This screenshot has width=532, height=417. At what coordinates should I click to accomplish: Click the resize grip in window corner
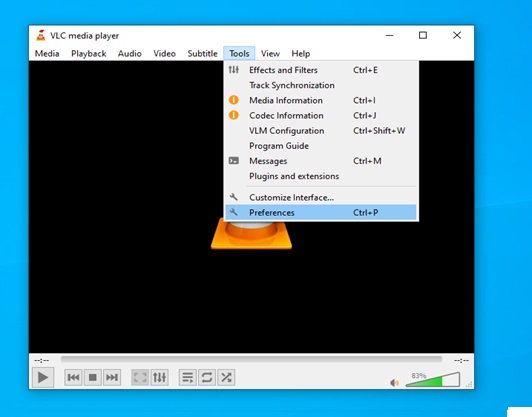pyautogui.click(x=470, y=384)
